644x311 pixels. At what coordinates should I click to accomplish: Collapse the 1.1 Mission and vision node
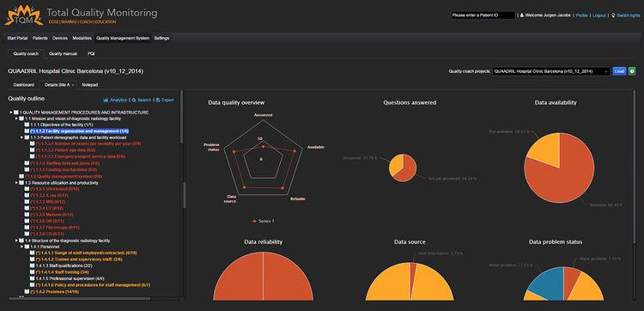click(x=16, y=119)
